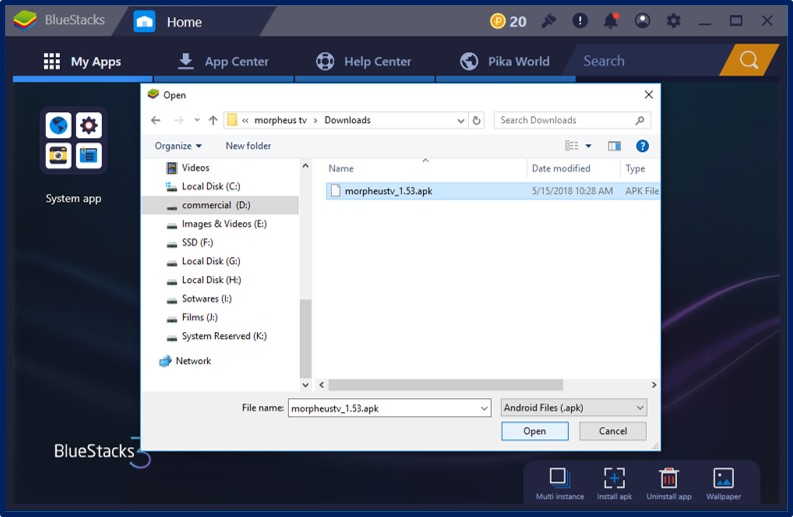Click navigation pane scroll-up arrow
This screenshot has width=793, height=517.
click(x=305, y=166)
